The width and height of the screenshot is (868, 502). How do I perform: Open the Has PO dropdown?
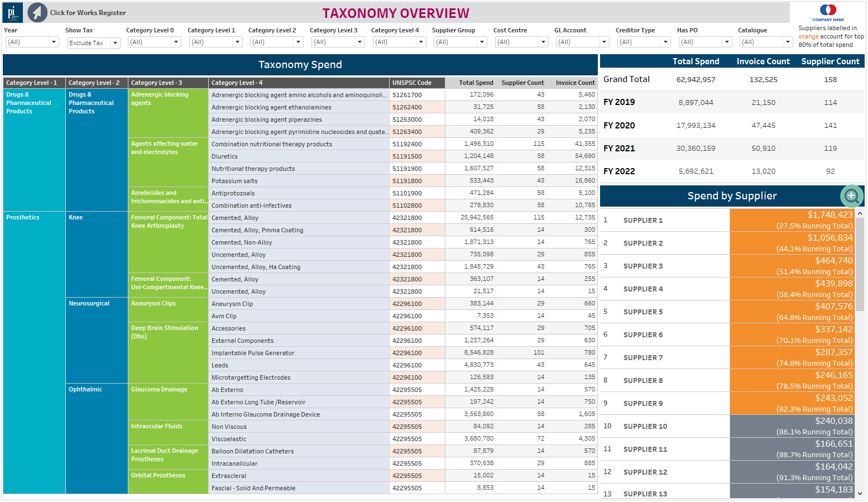point(706,42)
